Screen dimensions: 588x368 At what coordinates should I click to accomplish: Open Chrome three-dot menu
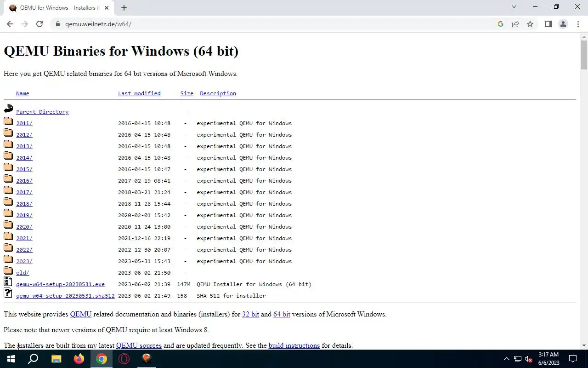[x=578, y=24]
